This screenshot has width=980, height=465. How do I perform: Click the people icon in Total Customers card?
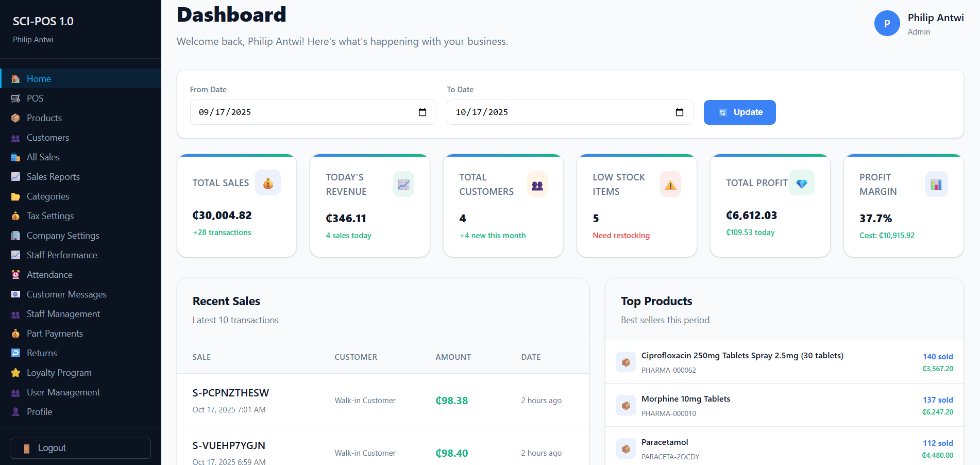537,185
